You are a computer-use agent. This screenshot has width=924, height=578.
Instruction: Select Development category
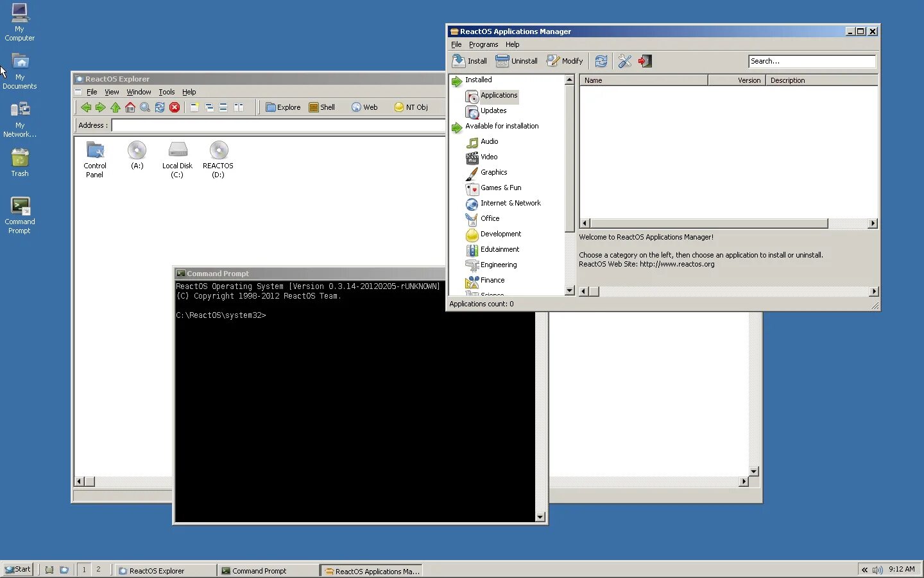[501, 234]
